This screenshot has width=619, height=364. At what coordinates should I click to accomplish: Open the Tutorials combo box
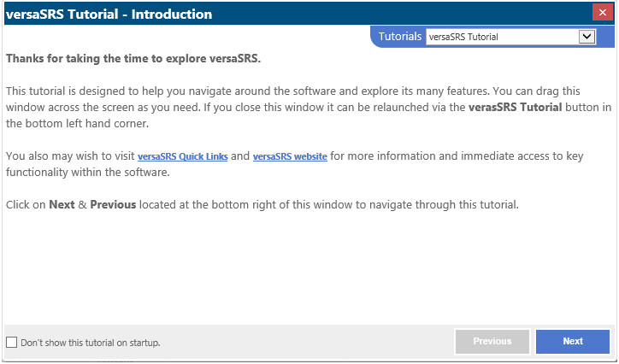(x=510, y=37)
